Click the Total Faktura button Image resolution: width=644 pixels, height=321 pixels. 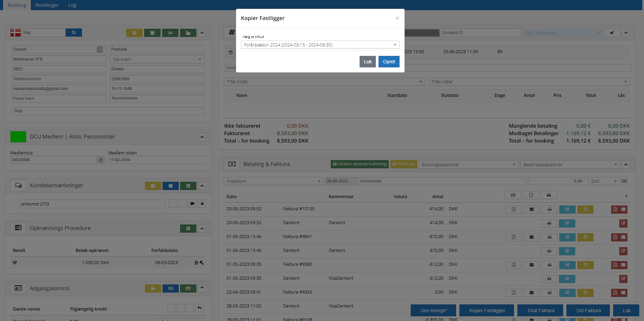coord(540,311)
